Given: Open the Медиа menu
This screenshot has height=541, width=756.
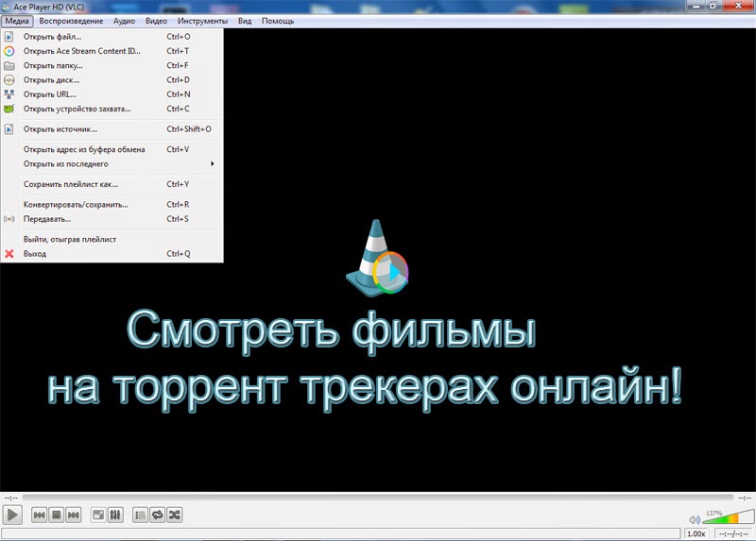Looking at the screenshot, I should (x=17, y=21).
